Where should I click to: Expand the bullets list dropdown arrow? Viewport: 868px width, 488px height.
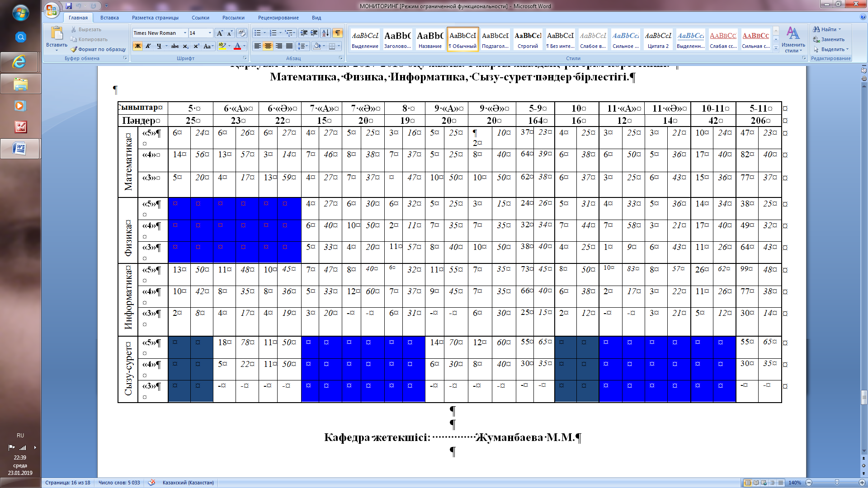coord(265,33)
